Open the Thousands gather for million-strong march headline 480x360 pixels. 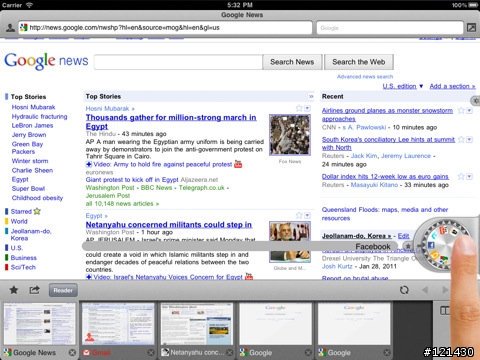pos(171,122)
